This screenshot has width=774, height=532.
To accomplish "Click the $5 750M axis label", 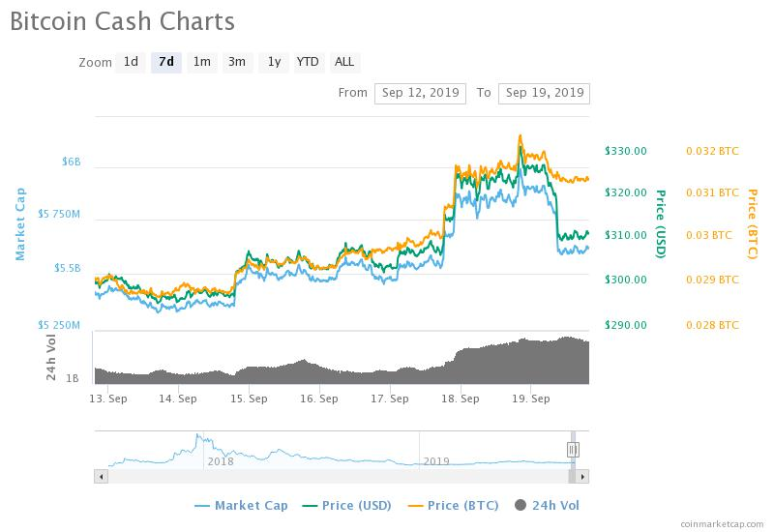I will [x=59, y=214].
